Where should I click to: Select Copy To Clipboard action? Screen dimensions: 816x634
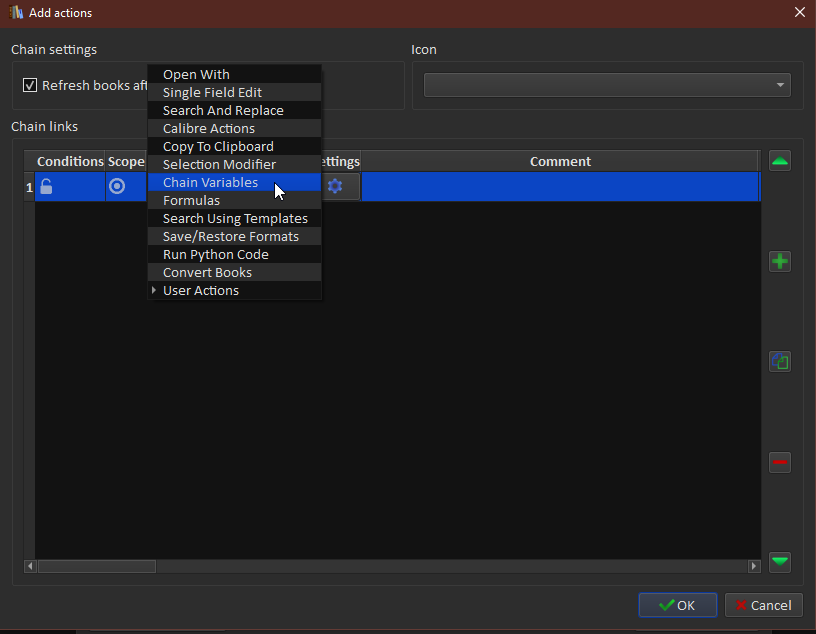[234, 146]
